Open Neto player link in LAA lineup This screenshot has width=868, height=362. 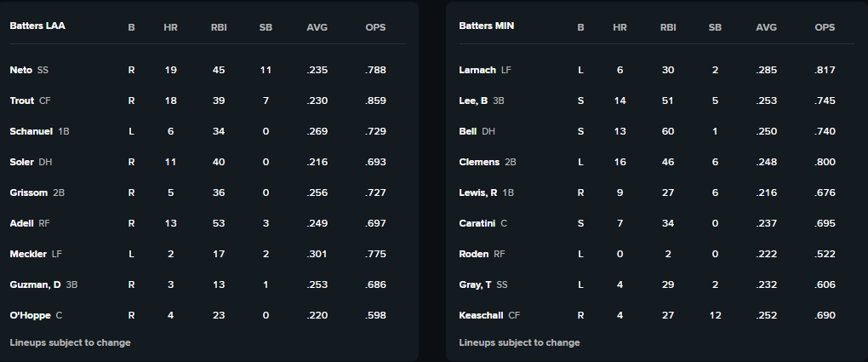[21, 70]
